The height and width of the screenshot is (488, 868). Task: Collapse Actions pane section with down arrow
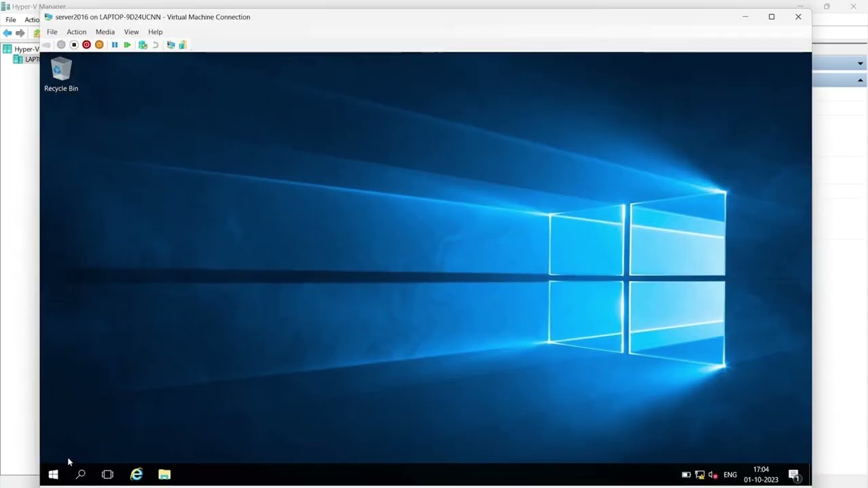pos(860,64)
